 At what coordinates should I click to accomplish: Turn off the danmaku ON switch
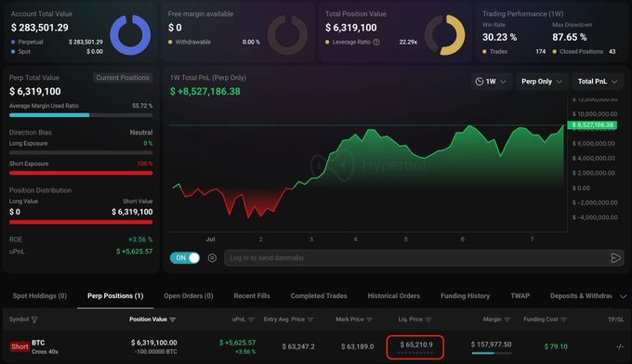(185, 258)
